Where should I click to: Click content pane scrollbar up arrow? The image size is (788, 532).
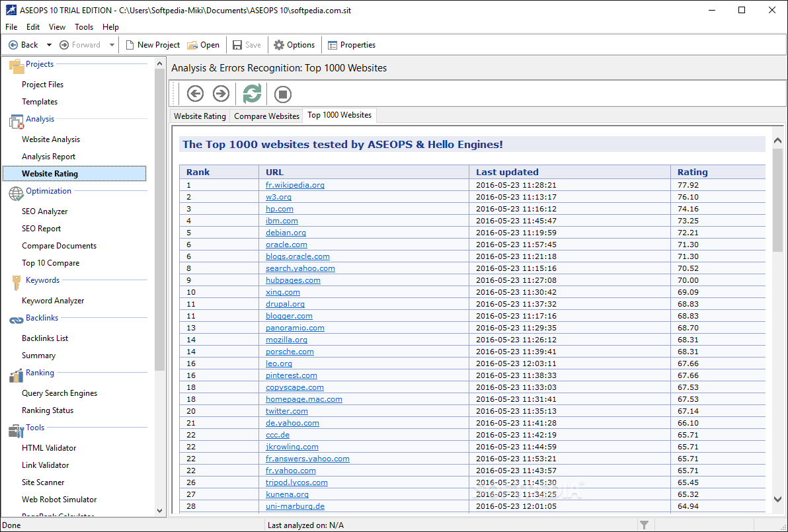[777, 141]
